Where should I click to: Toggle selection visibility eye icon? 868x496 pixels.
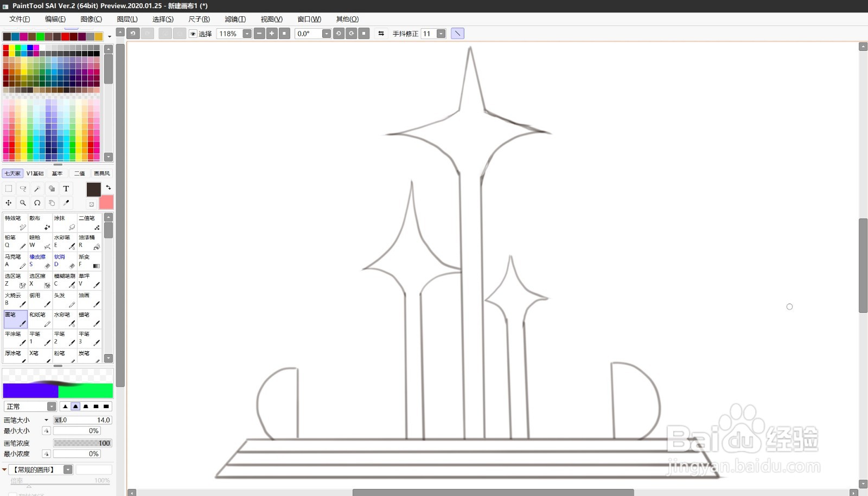193,34
